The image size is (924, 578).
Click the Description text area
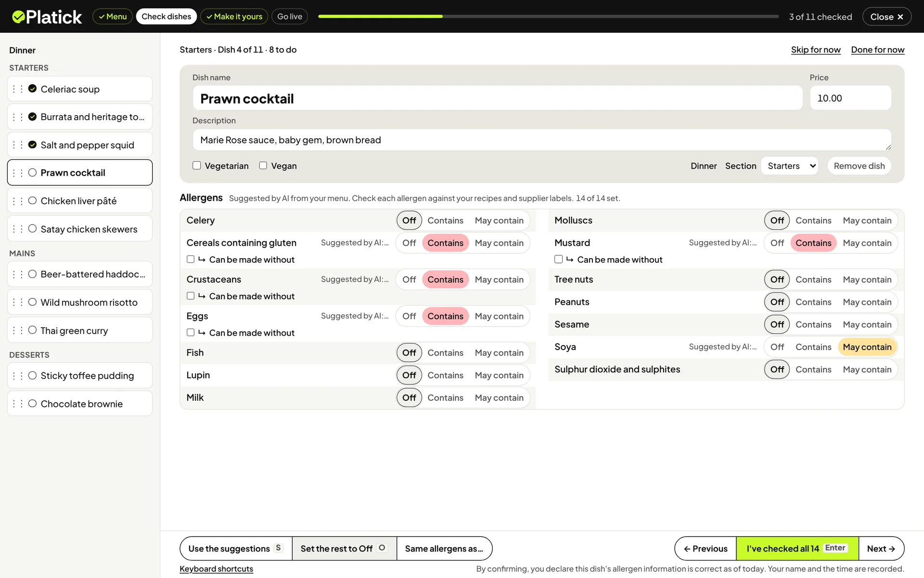[x=542, y=140]
